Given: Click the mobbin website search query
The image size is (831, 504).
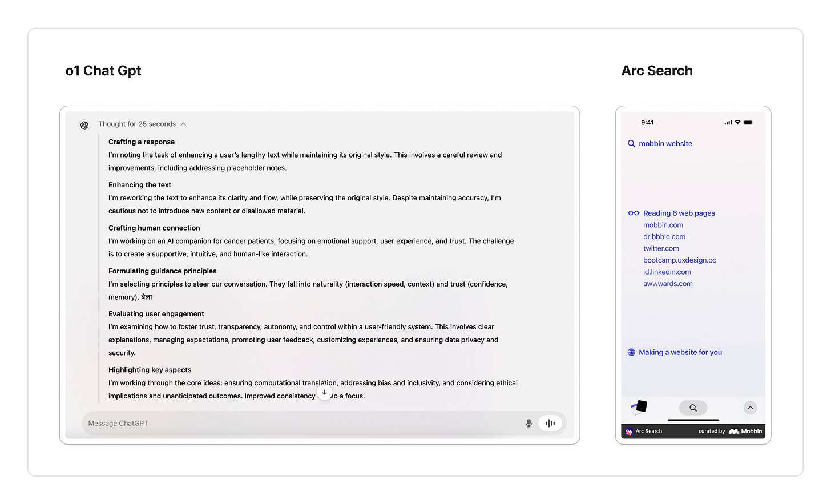Looking at the screenshot, I should click(665, 144).
